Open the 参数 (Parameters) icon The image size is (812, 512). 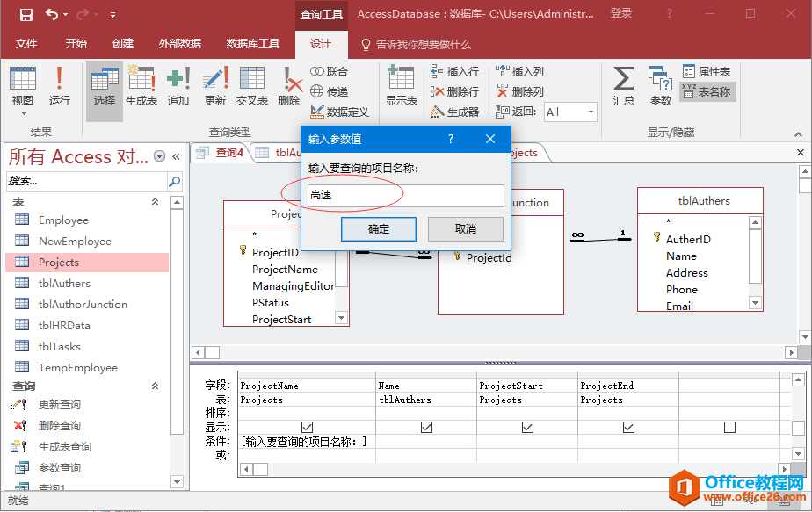coord(661,86)
